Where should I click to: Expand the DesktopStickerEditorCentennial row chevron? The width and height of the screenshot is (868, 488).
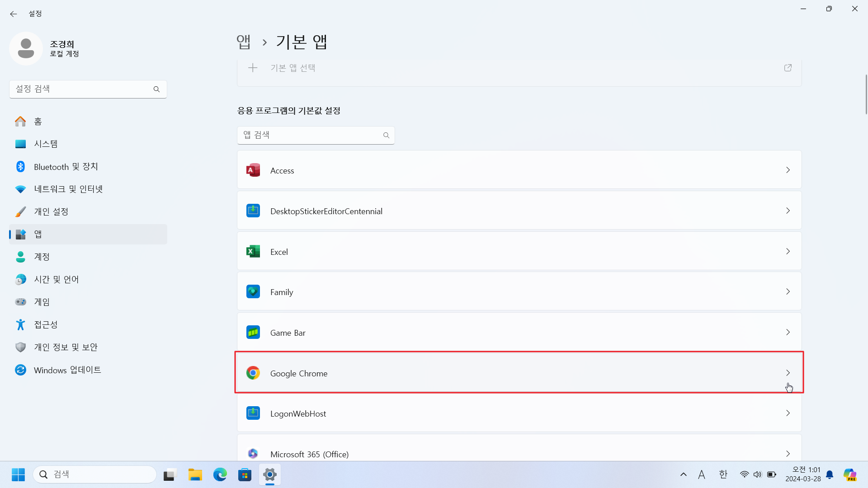pos(788,211)
